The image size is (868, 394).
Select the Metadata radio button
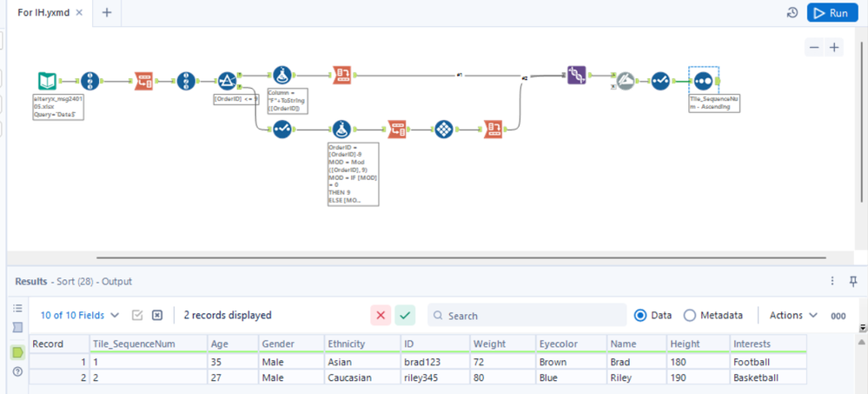(x=689, y=316)
